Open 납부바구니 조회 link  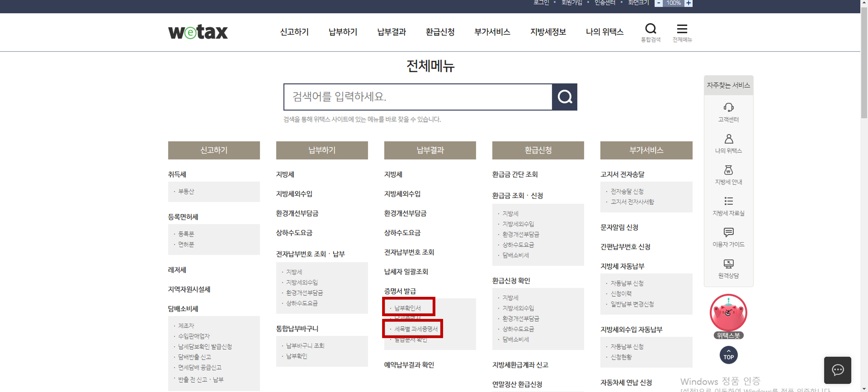click(x=305, y=345)
